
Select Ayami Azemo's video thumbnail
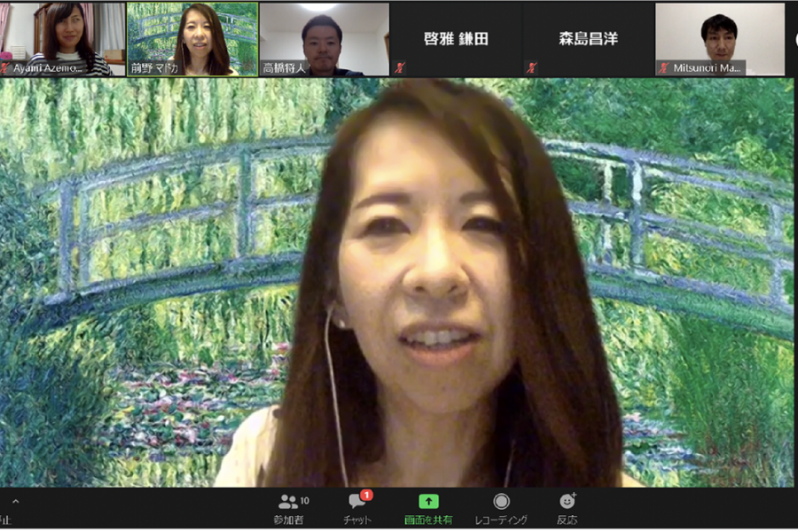coord(63,39)
